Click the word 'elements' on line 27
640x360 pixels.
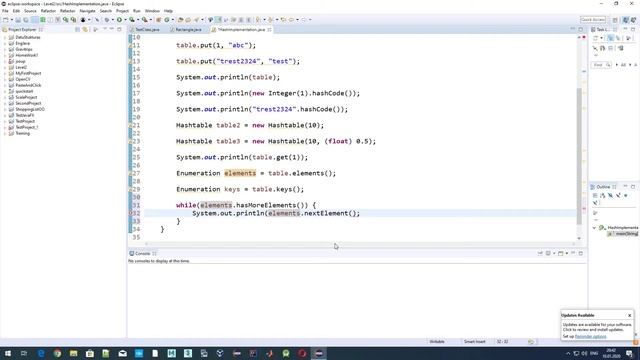[x=240, y=173]
